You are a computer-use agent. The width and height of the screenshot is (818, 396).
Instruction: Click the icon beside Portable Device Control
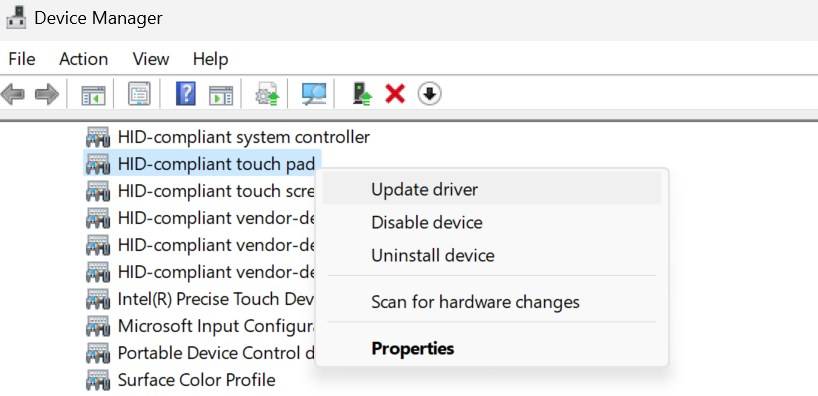click(x=98, y=353)
